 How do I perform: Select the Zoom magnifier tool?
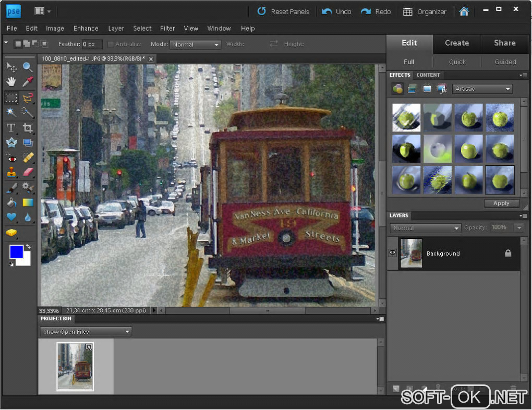click(28, 67)
